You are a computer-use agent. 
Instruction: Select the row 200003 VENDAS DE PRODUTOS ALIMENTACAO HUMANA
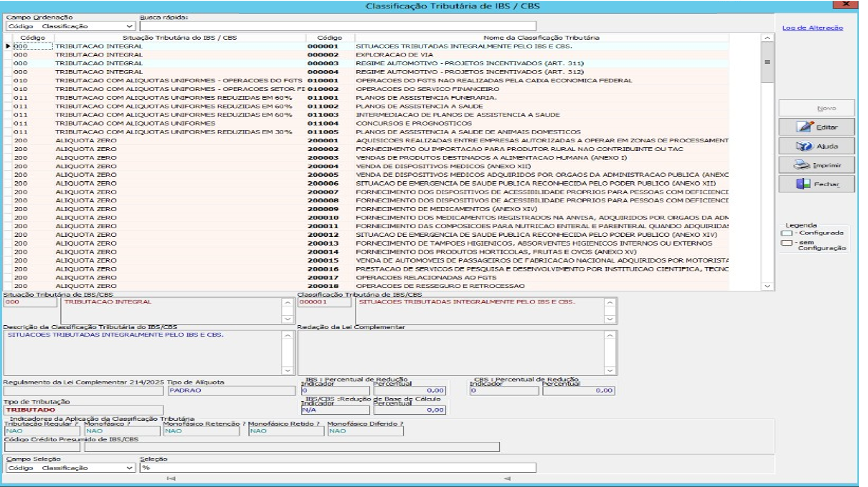491,158
